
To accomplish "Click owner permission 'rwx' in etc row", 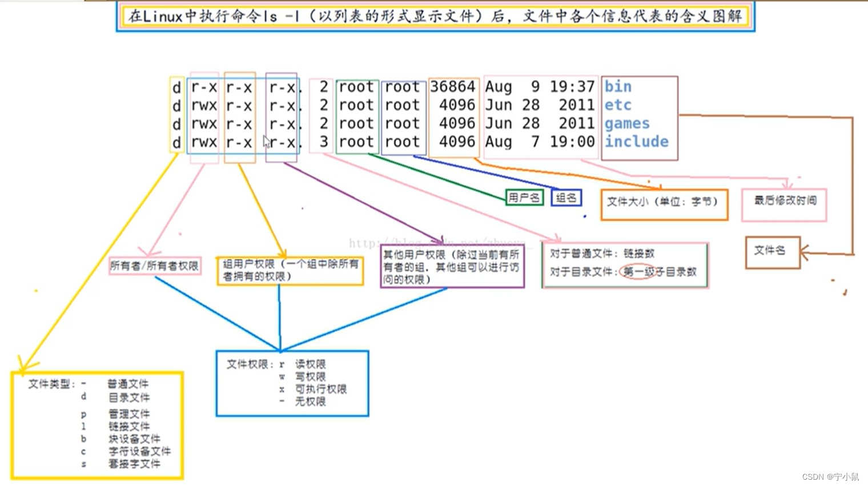I will coord(204,106).
